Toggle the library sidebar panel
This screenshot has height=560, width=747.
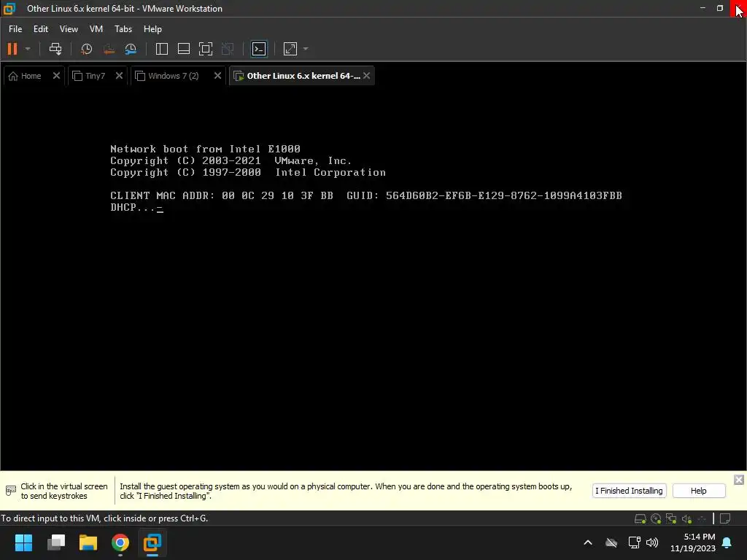click(x=162, y=49)
